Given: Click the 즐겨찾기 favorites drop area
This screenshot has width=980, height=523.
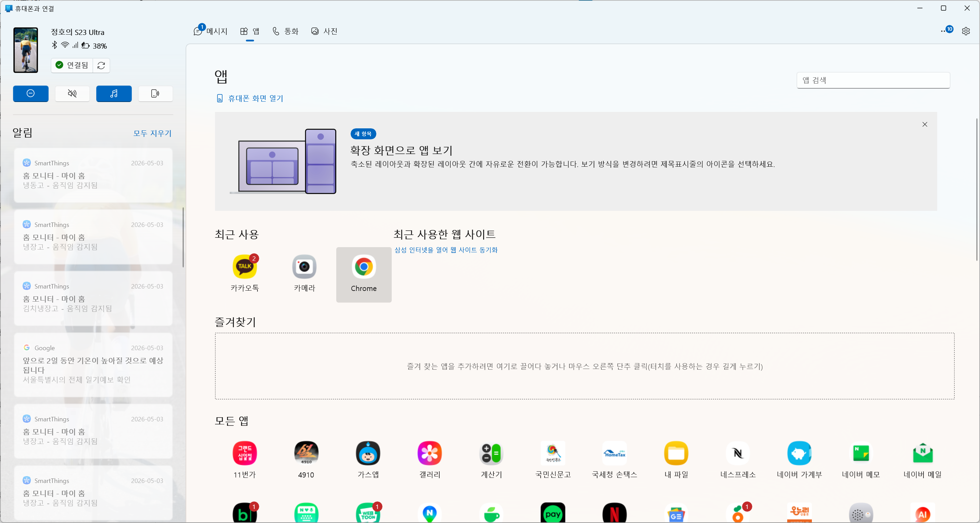Looking at the screenshot, I should [x=585, y=366].
